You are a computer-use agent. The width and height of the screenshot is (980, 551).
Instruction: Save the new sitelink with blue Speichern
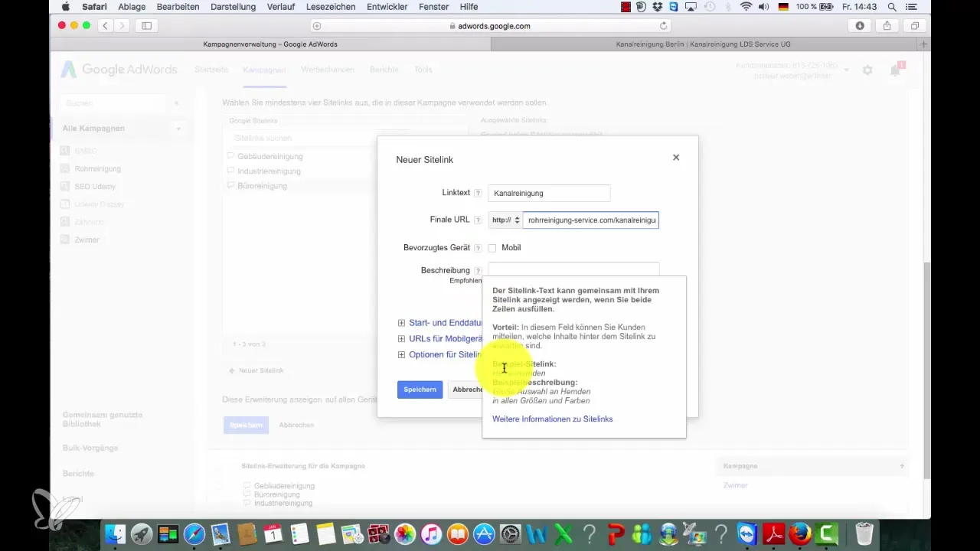(x=420, y=390)
